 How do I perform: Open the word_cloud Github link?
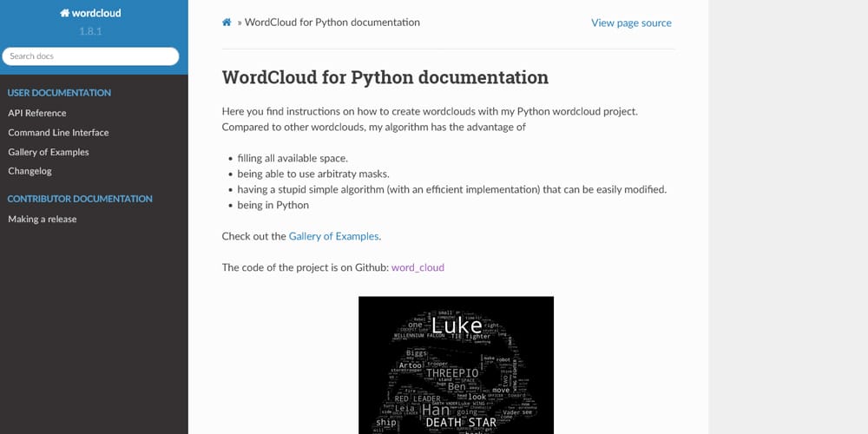tap(418, 267)
